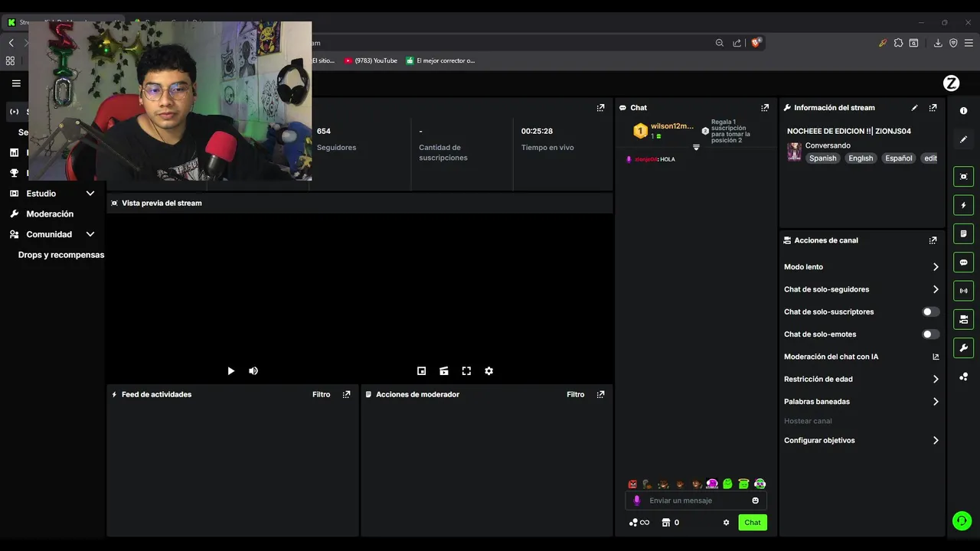
Task: Toggle session broadcast widget in right sidebar
Action: (x=963, y=291)
